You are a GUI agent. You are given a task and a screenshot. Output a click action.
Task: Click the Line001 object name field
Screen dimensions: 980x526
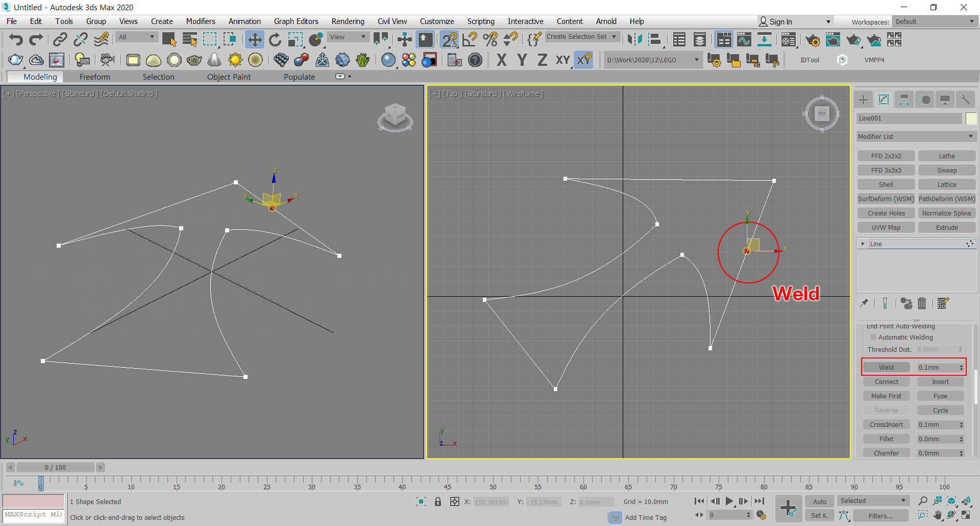[x=909, y=118]
